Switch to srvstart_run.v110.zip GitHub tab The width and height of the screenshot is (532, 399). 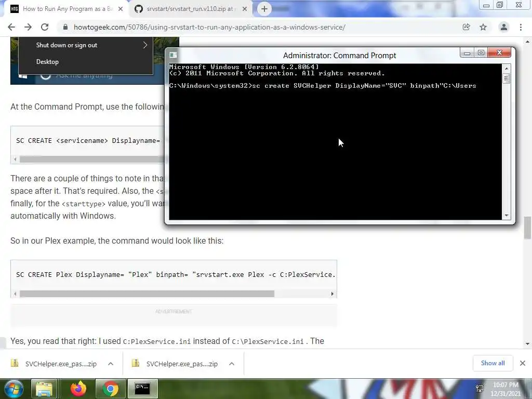(190, 9)
